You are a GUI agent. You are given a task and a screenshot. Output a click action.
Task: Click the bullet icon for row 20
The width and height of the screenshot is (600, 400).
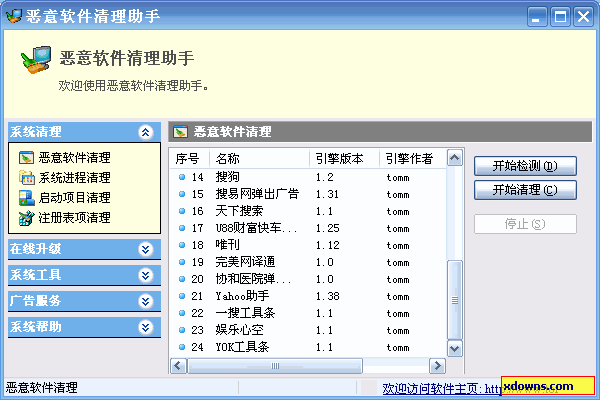click(x=182, y=279)
